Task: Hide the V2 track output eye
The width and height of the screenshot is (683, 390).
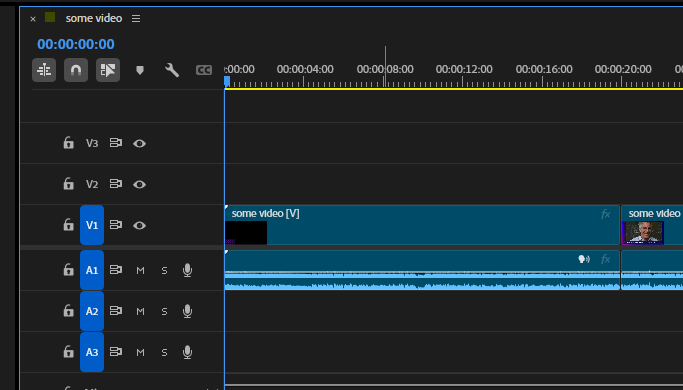Action: [139, 184]
